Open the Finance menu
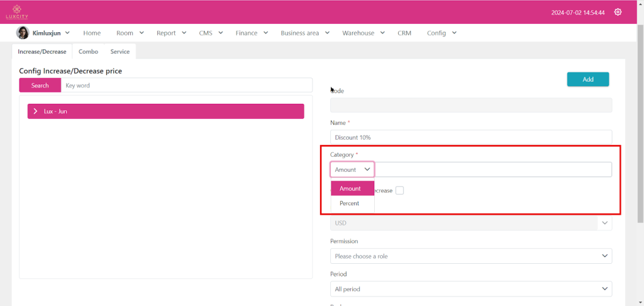The image size is (644, 306). click(x=252, y=33)
